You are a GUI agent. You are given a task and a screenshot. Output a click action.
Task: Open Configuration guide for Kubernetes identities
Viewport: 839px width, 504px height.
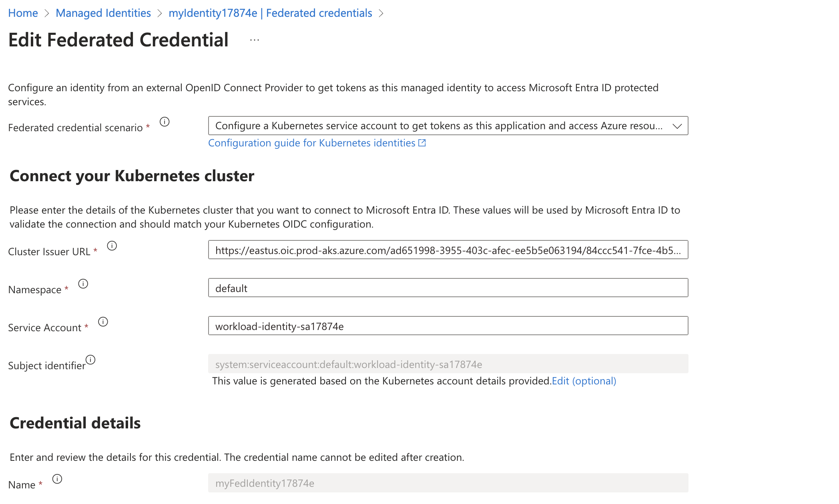311,143
